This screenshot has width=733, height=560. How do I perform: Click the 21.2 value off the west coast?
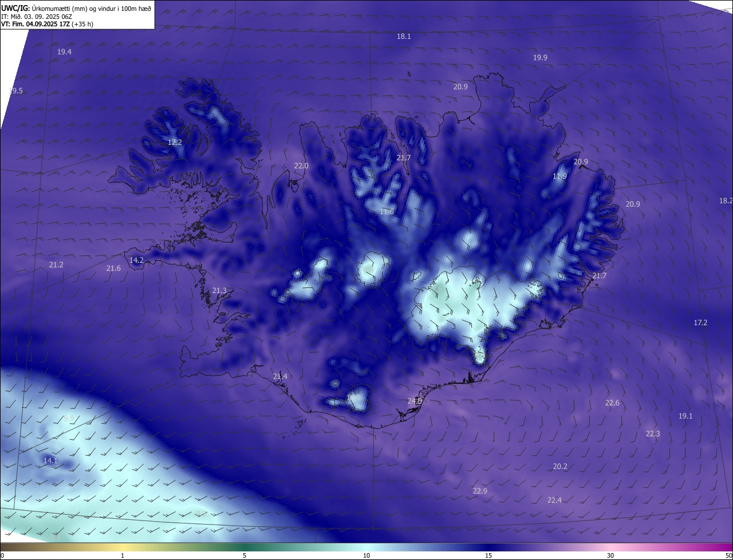[x=56, y=265]
